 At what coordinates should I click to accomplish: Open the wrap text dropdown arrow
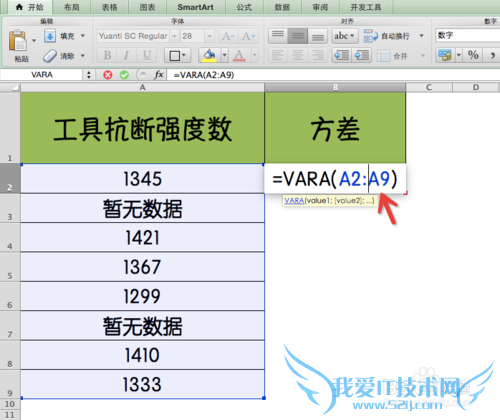tap(421, 36)
